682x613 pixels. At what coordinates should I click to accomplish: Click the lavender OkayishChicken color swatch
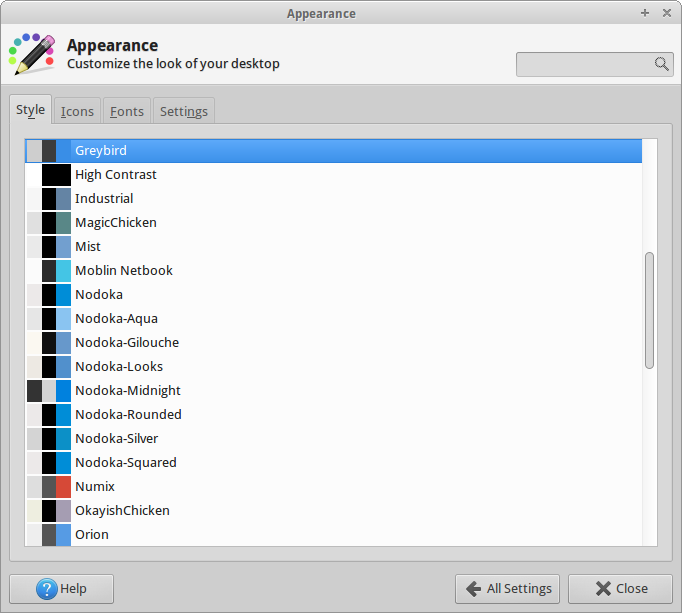click(x=64, y=511)
